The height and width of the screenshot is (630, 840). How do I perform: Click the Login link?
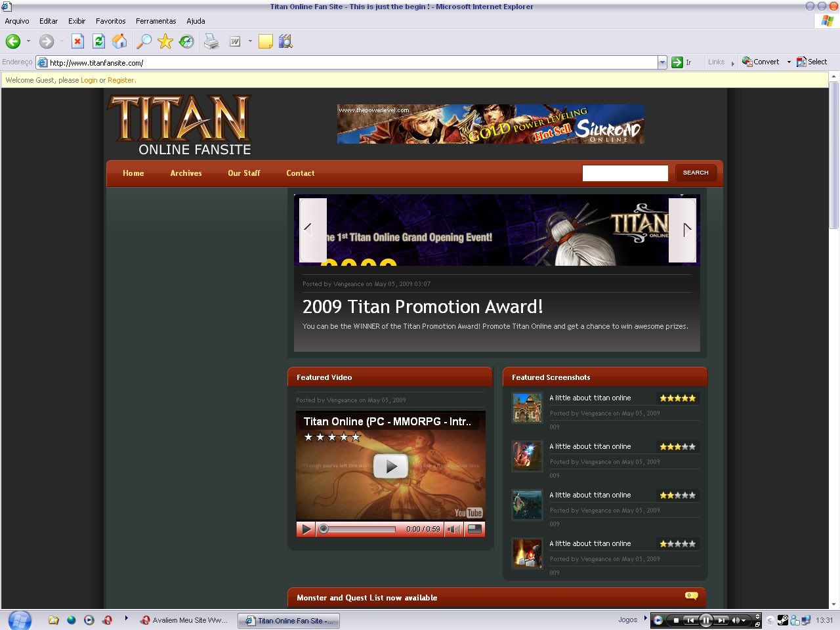tap(89, 80)
